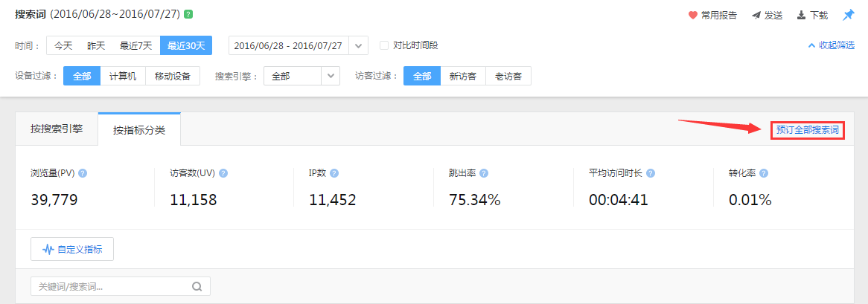868x304 pixels.
Task: Select the 按指标分类 tab
Action: click(139, 129)
